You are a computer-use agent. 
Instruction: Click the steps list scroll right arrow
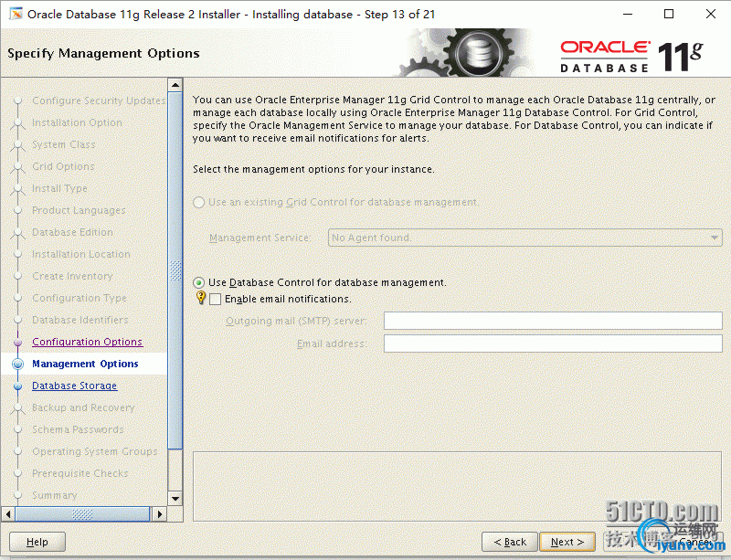(160, 514)
